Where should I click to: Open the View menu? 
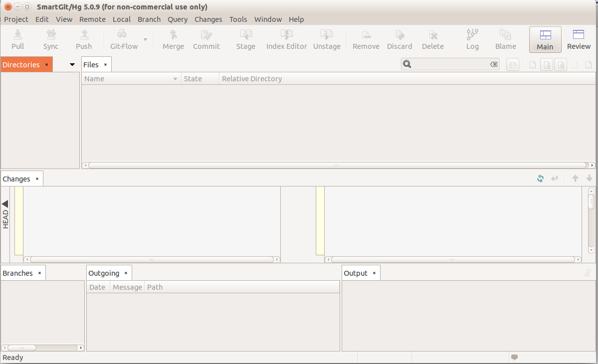tap(64, 19)
